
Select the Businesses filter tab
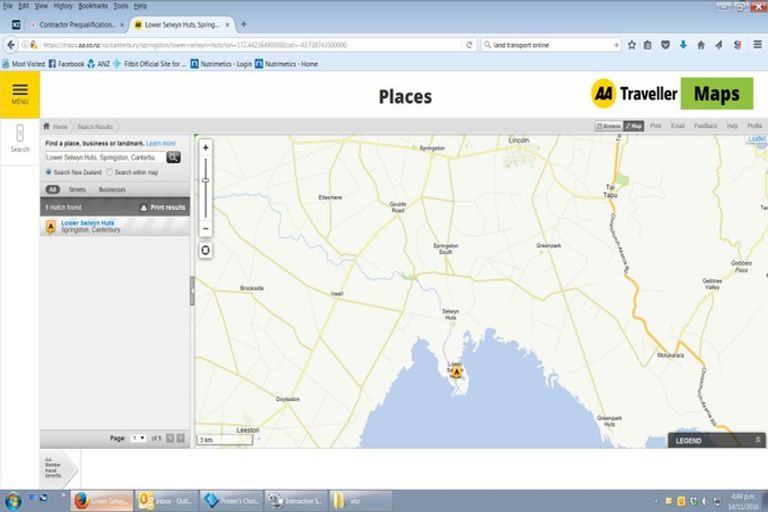112,189
